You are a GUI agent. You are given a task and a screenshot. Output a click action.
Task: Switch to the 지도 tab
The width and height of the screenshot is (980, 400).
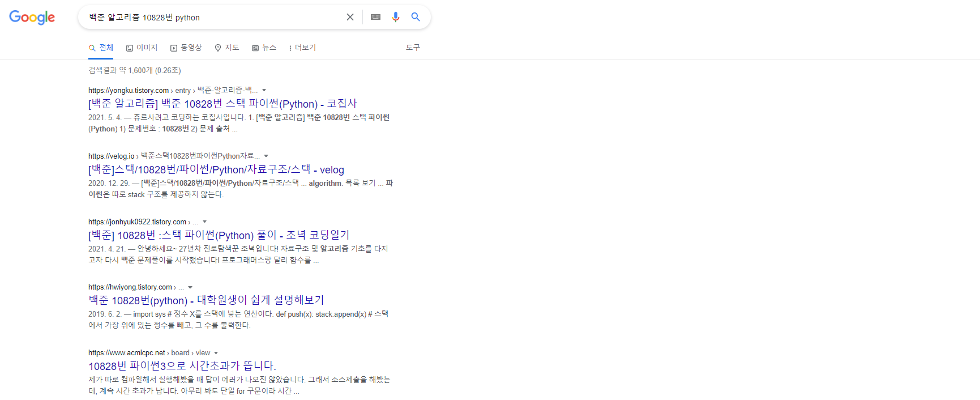[226, 48]
